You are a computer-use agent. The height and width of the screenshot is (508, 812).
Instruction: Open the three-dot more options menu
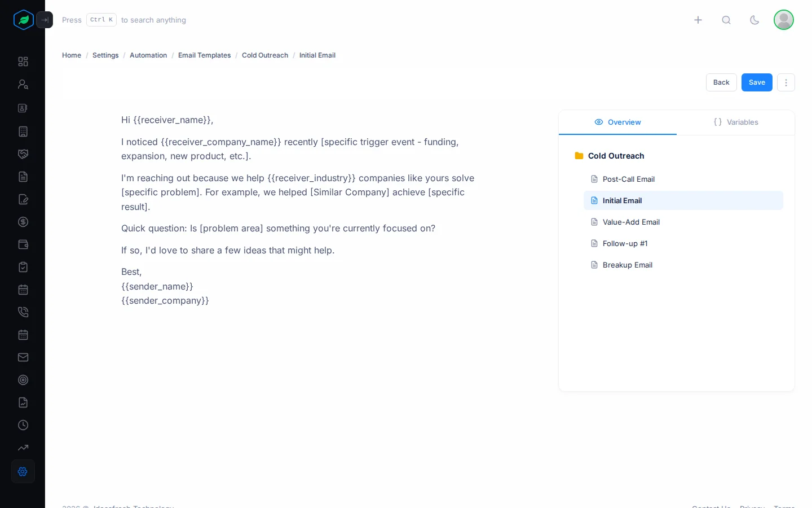coord(786,82)
